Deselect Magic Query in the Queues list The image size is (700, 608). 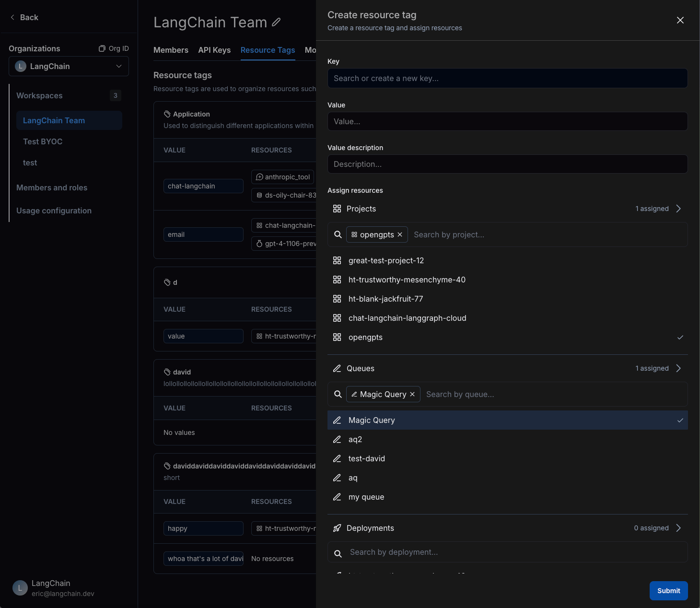pos(508,420)
